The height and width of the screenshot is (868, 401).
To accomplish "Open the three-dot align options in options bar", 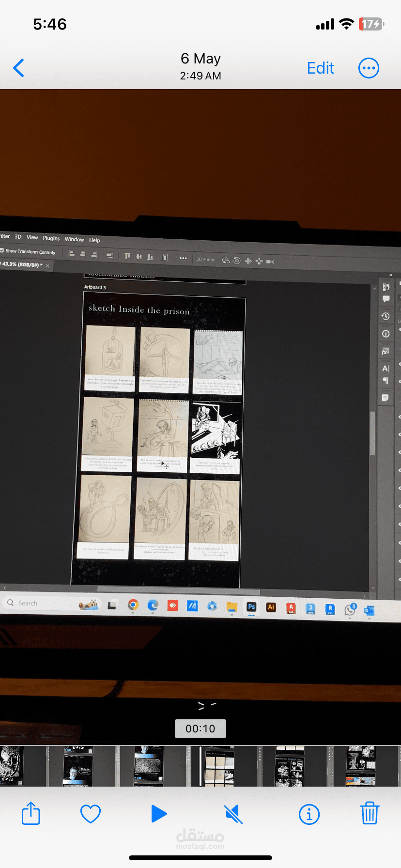I will click(183, 258).
